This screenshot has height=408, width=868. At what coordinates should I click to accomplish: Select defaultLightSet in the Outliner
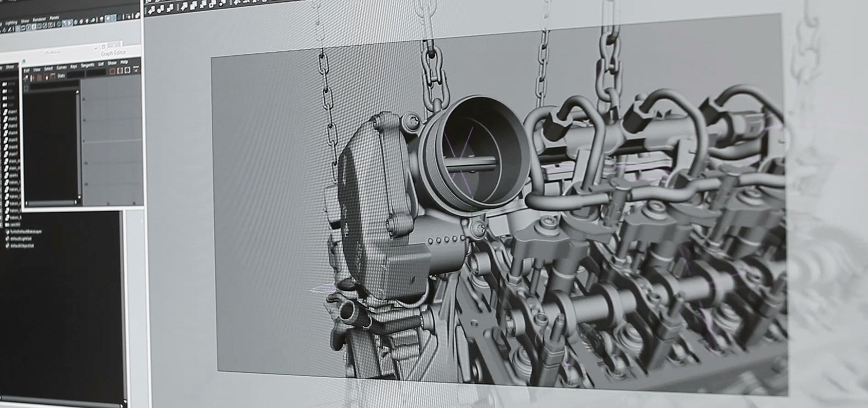click(19, 239)
